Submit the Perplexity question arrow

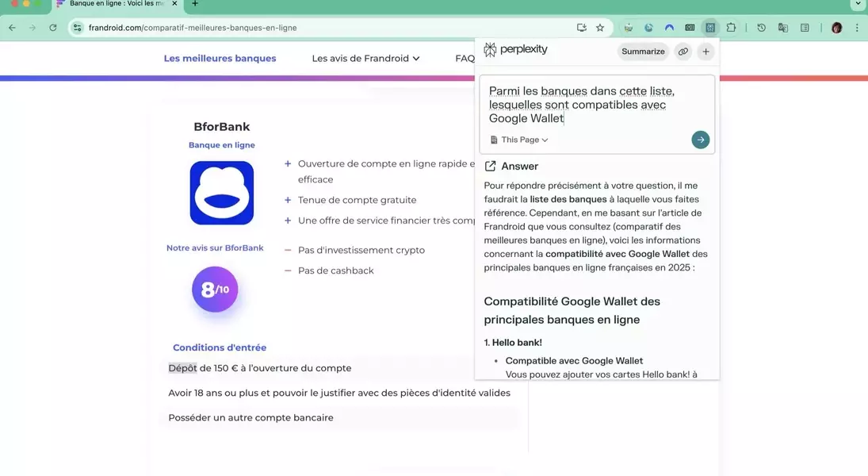[700, 140]
